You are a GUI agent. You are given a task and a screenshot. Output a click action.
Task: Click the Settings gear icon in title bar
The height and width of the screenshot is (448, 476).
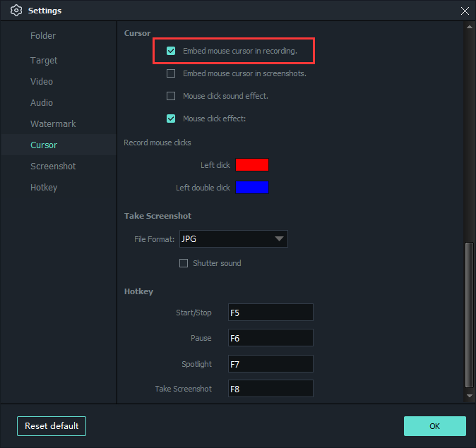[16, 11]
